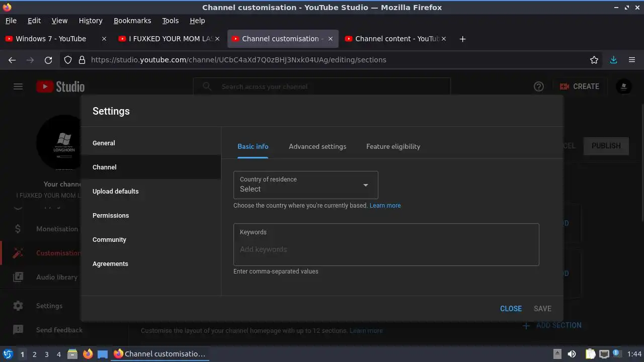Screen dimensions: 644x362
Task: Close the Channel content tab
Action: pyautogui.click(x=444, y=39)
